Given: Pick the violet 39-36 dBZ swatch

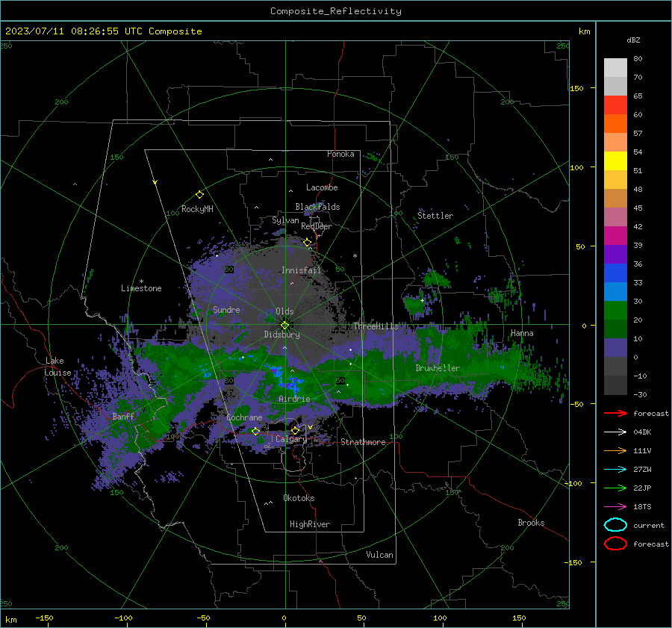Looking at the screenshot, I should pos(615,255).
